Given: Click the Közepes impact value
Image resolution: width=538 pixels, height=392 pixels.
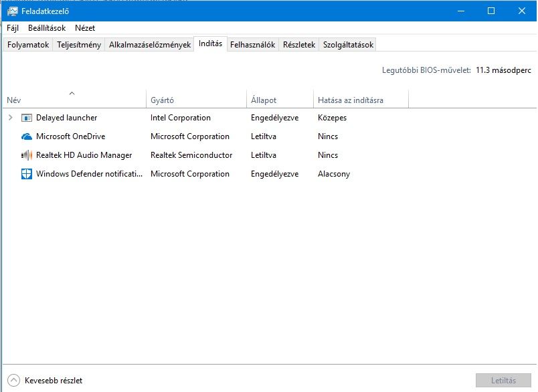Looking at the screenshot, I should [332, 118].
